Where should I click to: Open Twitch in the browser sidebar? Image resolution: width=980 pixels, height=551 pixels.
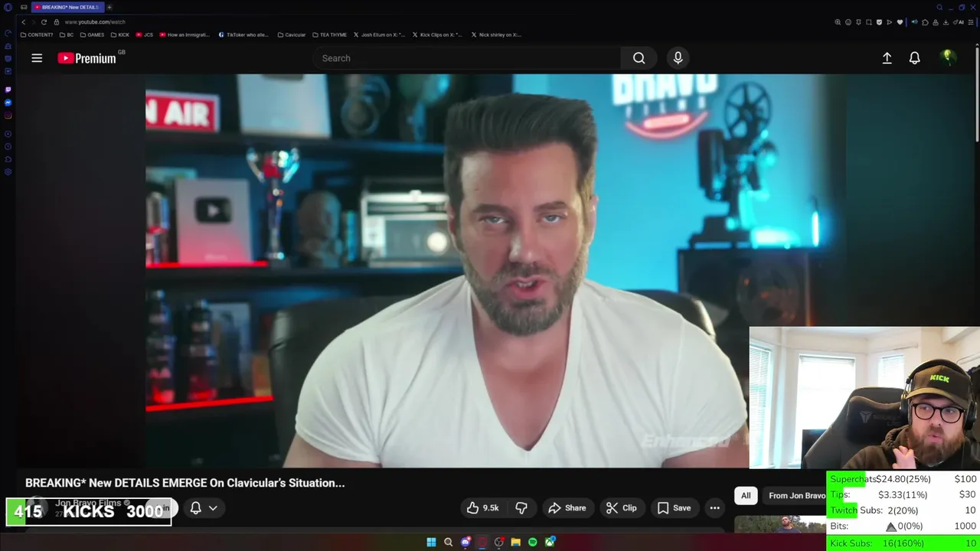pyautogui.click(x=8, y=90)
